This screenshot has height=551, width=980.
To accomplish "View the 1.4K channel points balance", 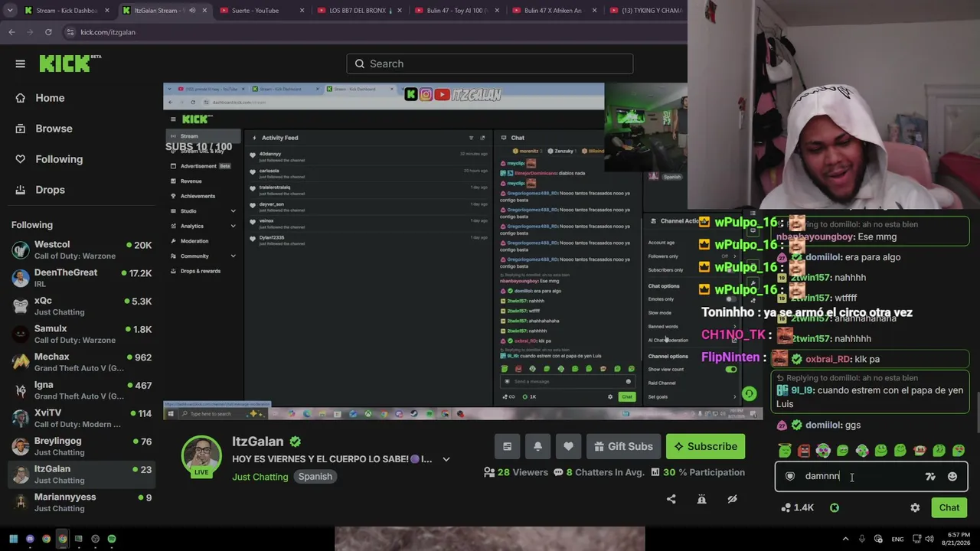I will tap(798, 507).
